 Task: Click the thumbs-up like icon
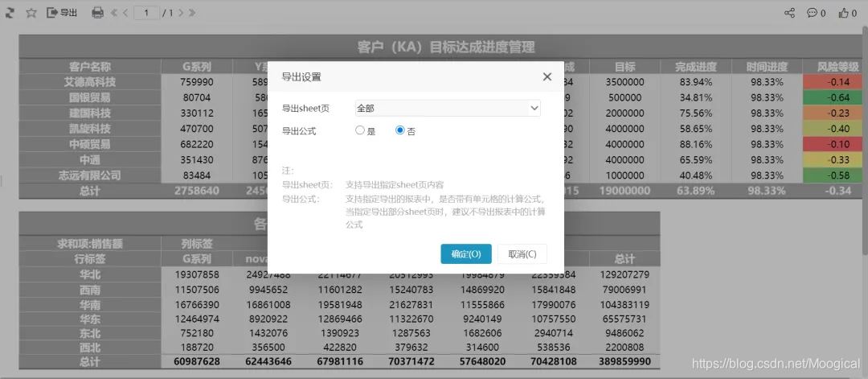[x=844, y=13]
